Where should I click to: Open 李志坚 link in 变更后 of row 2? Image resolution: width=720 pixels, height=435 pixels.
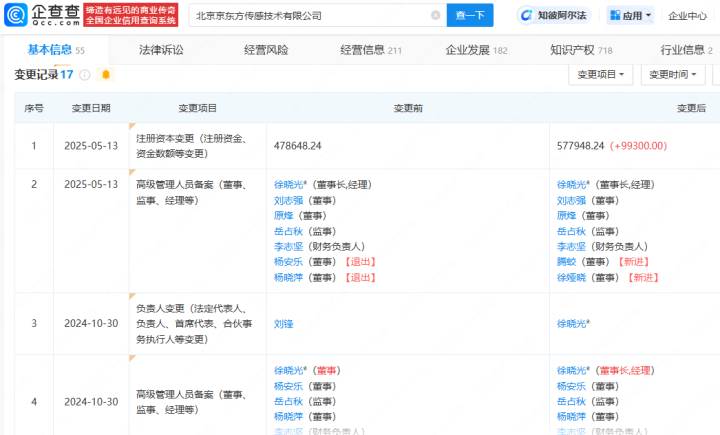571,246
